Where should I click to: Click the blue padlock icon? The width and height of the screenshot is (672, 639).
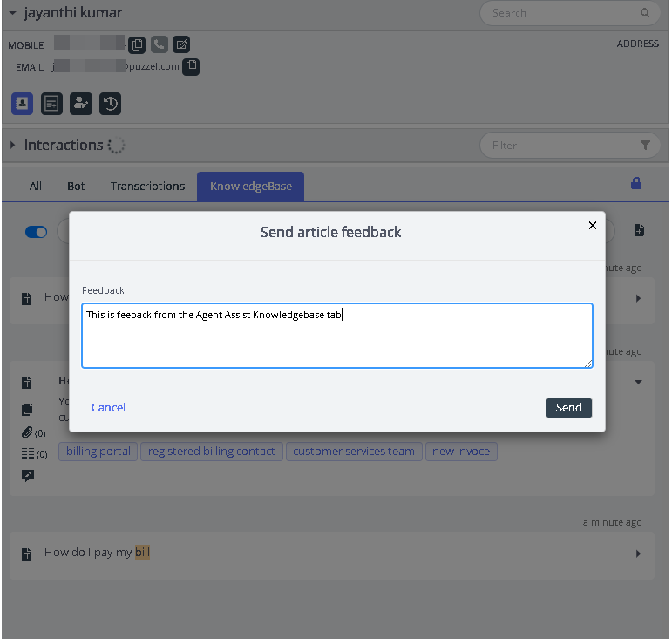click(x=636, y=183)
